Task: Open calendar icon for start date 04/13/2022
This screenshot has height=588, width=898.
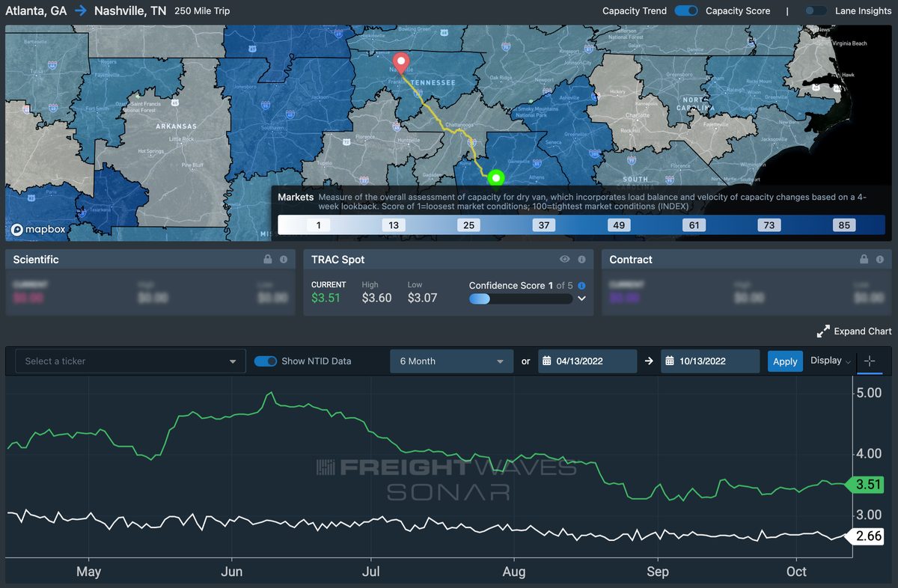Action: point(547,361)
